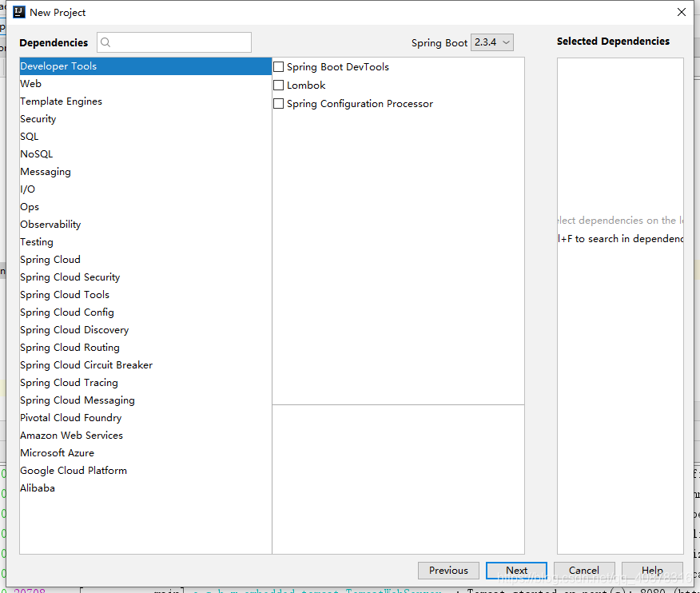The image size is (700, 593).
Task: Open Spring Cloud Config category
Action: point(145,312)
